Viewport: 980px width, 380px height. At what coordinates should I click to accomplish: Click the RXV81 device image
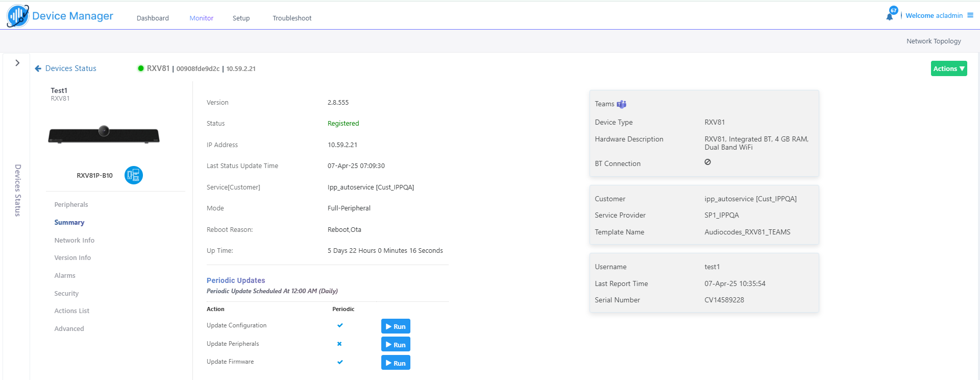104,134
